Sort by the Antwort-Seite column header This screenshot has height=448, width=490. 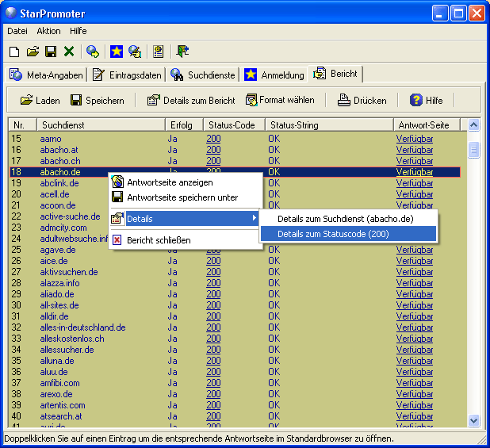[427, 125]
